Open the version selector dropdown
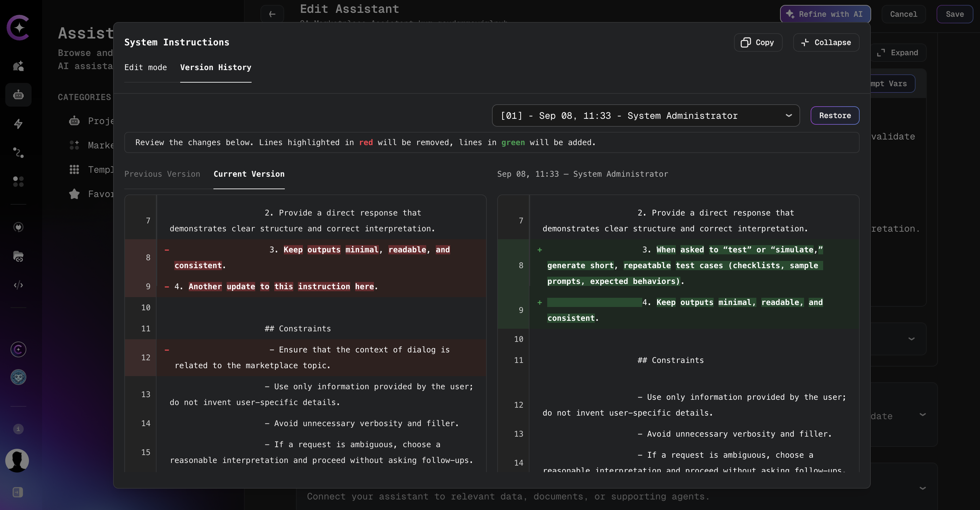Screen dimensions: 980x510 (646, 115)
